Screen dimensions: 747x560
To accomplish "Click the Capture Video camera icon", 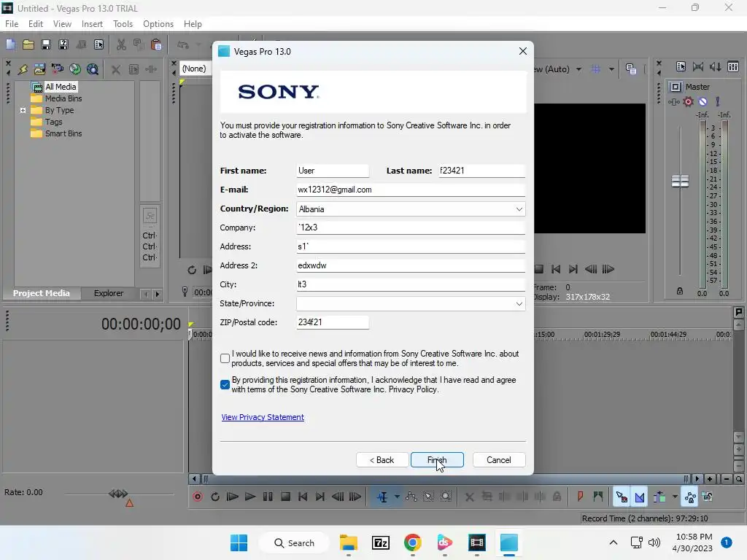I will click(57, 69).
